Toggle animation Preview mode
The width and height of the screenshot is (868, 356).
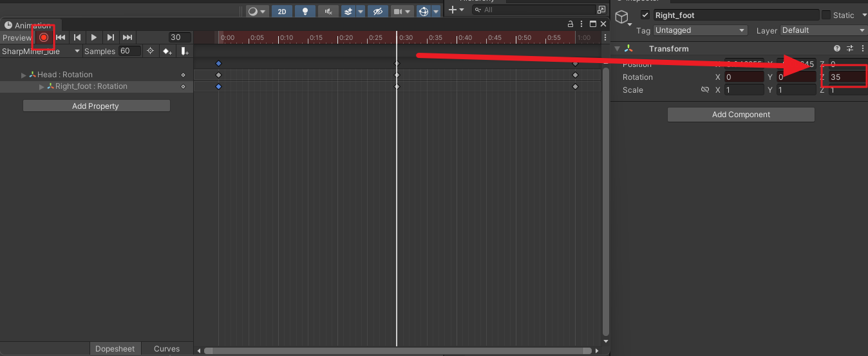17,37
